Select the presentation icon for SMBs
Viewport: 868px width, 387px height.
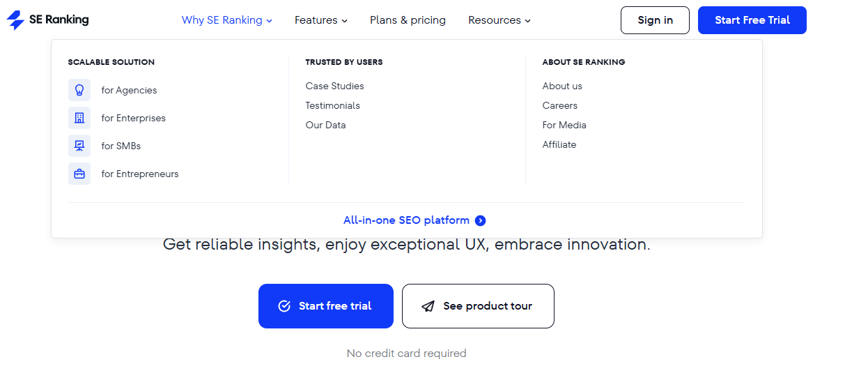pyautogui.click(x=79, y=146)
